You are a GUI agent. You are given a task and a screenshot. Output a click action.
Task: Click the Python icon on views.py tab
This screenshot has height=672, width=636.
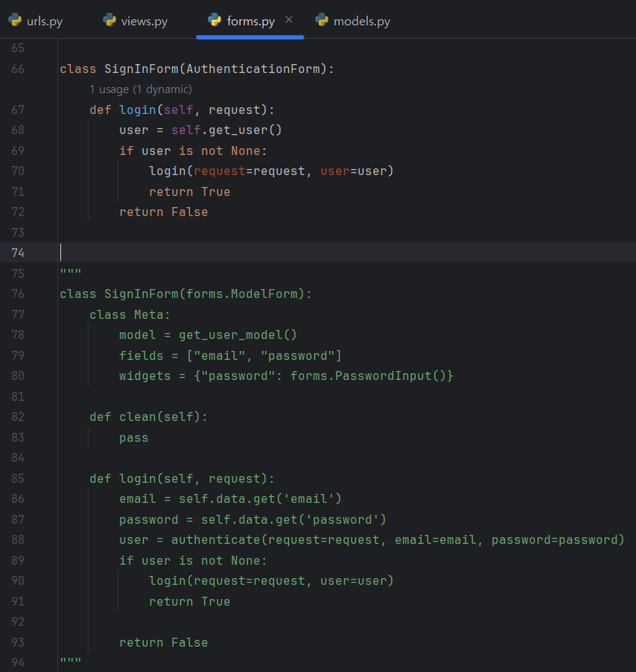coord(109,20)
